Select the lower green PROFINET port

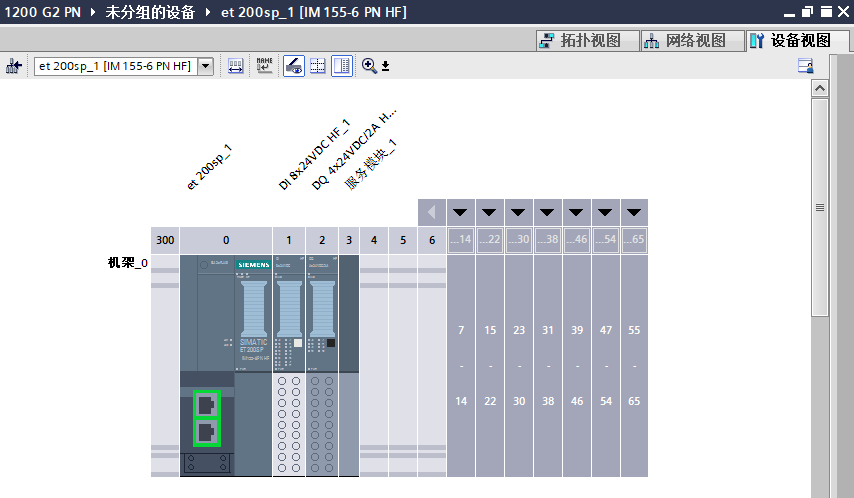207,432
